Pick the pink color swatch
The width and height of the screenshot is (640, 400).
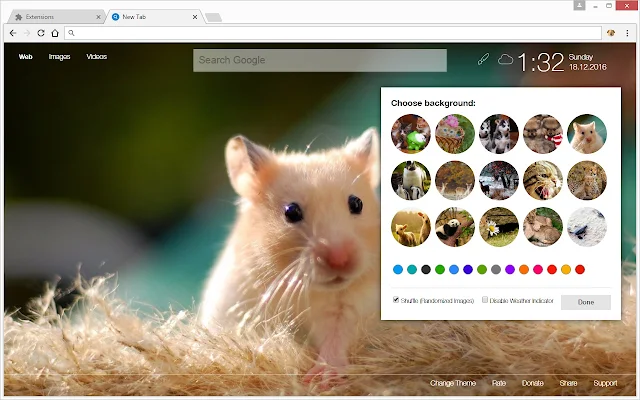pyautogui.click(x=538, y=269)
